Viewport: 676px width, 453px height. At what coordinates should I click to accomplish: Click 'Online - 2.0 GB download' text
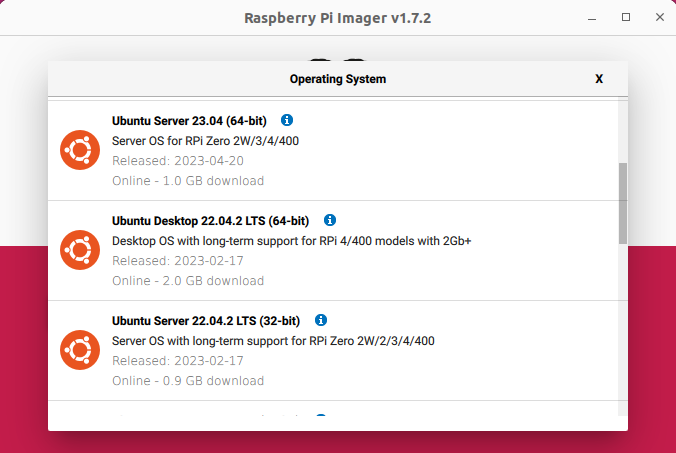[188, 281]
